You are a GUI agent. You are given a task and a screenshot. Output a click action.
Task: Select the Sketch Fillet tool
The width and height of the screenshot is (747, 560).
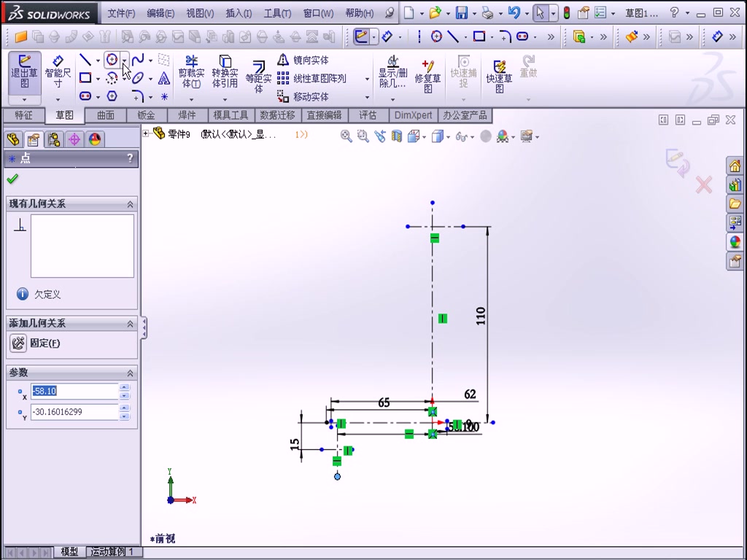click(138, 96)
